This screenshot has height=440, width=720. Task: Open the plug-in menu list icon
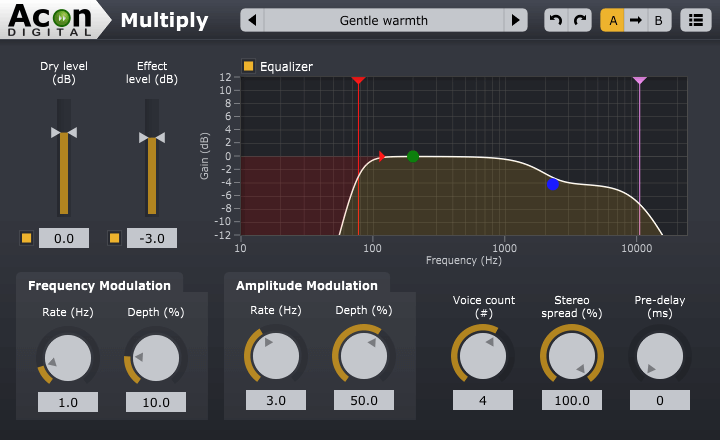(696, 20)
